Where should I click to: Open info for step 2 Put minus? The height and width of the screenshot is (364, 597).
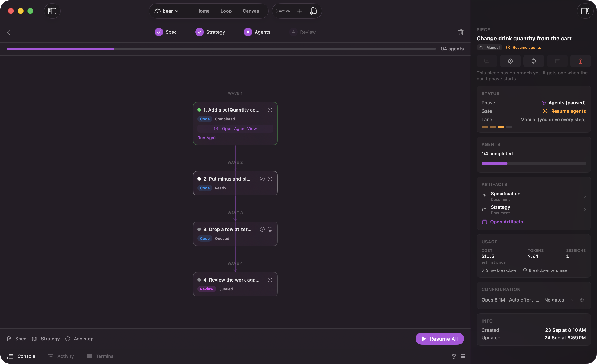tap(270, 179)
